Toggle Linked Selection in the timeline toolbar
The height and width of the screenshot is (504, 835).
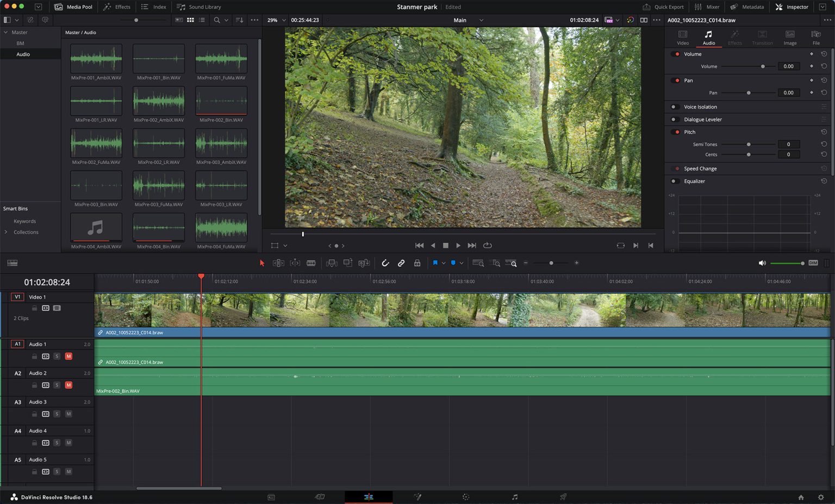(401, 263)
